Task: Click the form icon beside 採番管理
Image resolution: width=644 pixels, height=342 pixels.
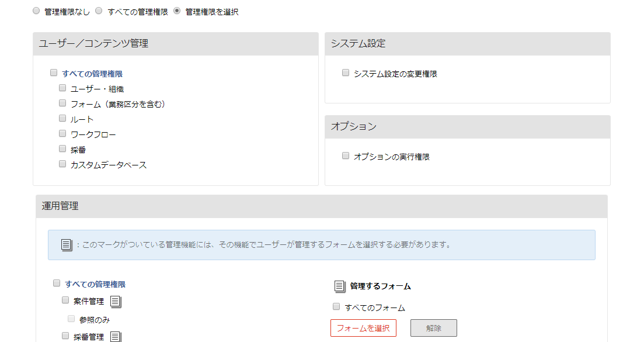Action: pyautogui.click(x=116, y=337)
